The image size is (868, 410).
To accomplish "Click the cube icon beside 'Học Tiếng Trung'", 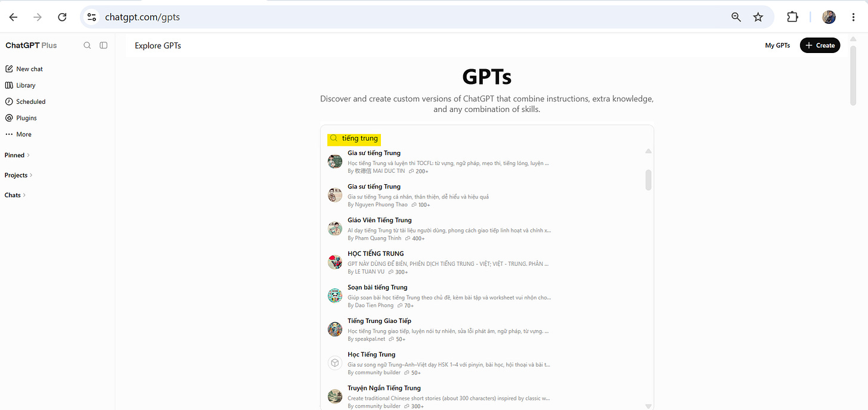I will pyautogui.click(x=335, y=363).
